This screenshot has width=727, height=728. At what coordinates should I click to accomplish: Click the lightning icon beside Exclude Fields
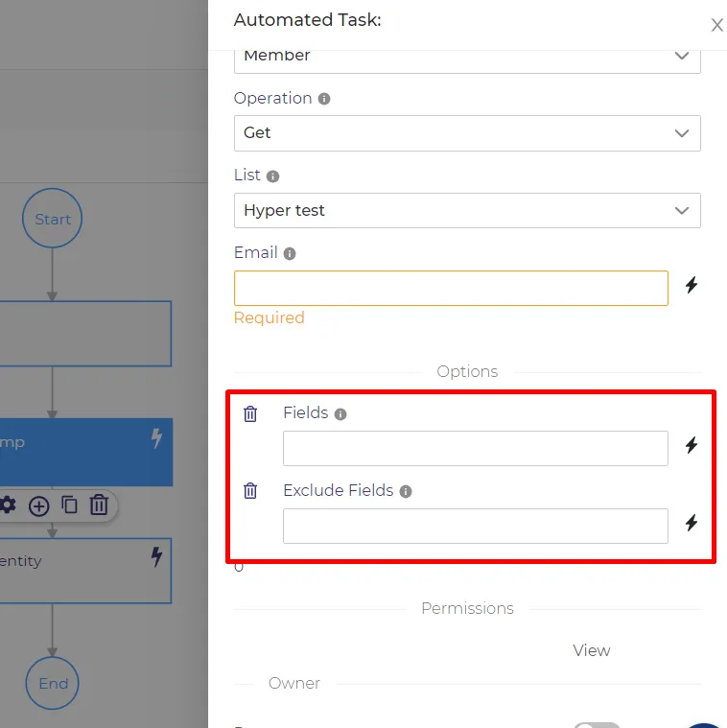tap(692, 523)
